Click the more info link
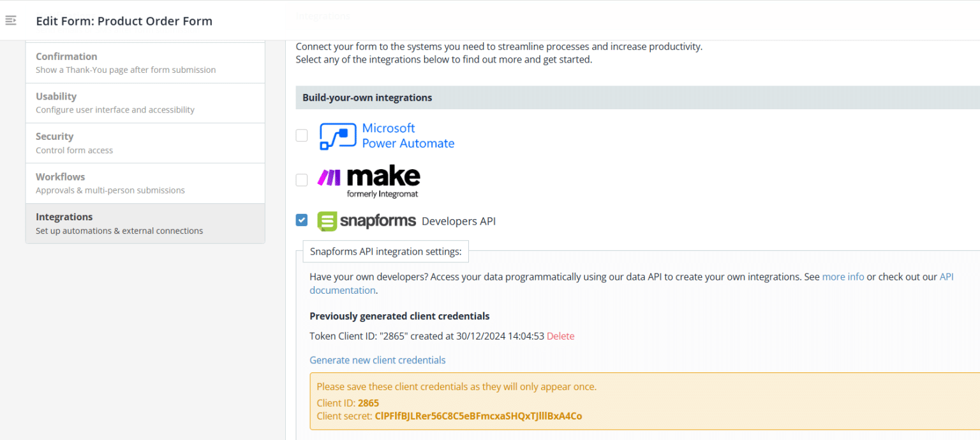The image size is (980, 440). coord(843,277)
